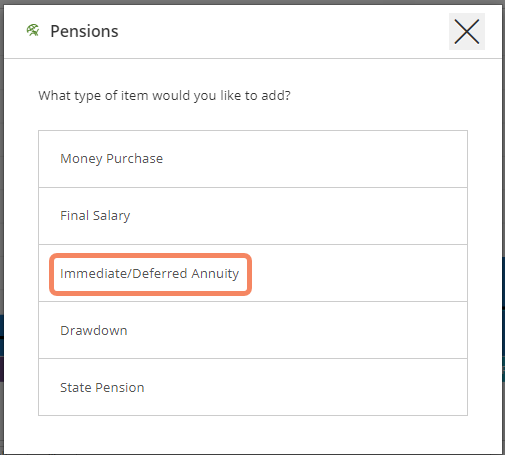Click the word 'Purchase' in the first option

click(x=135, y=159)
